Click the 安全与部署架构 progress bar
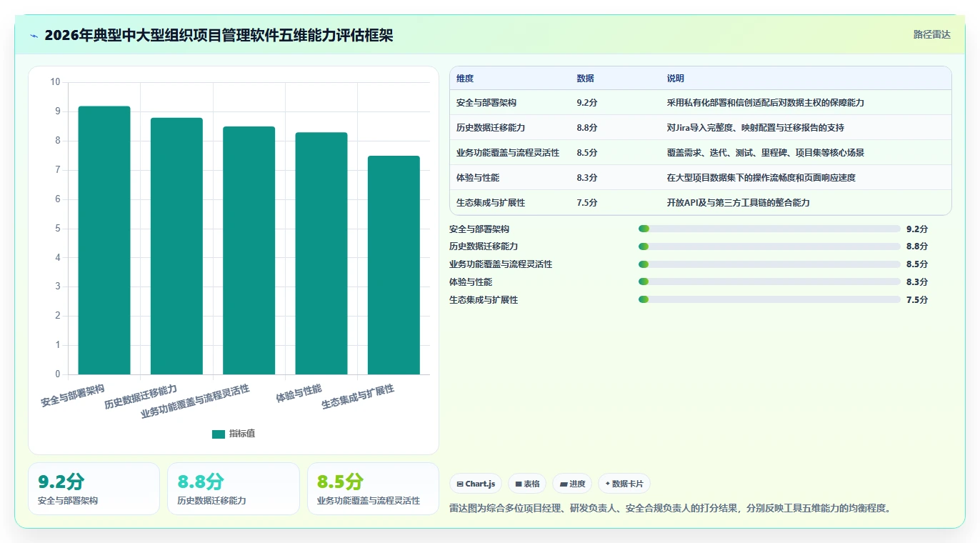Screen dimensions: 980x543 tap(769, 229)
